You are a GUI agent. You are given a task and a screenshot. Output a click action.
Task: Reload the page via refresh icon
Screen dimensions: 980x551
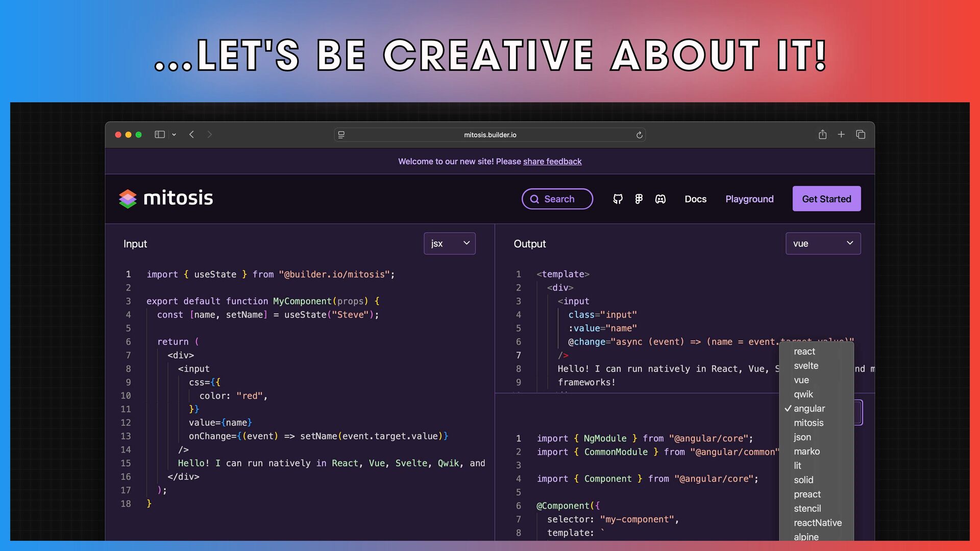tap(639, 135)
